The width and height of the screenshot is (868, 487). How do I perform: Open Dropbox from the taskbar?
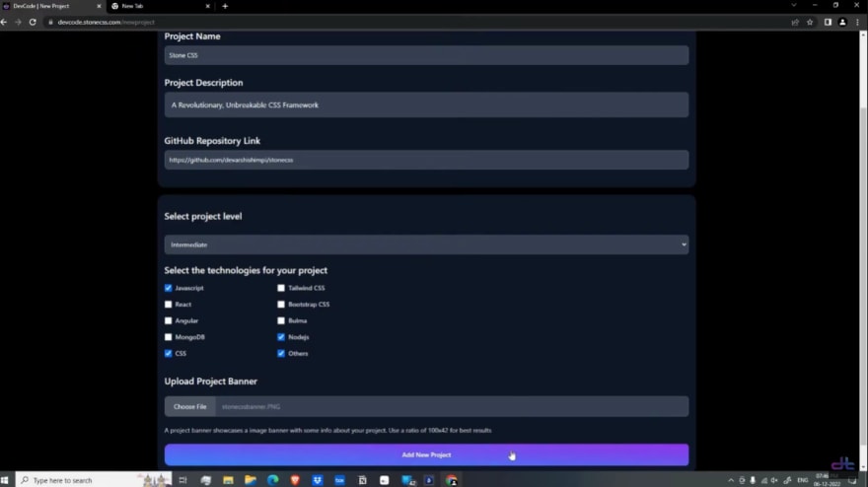click(x=318, y=480)
